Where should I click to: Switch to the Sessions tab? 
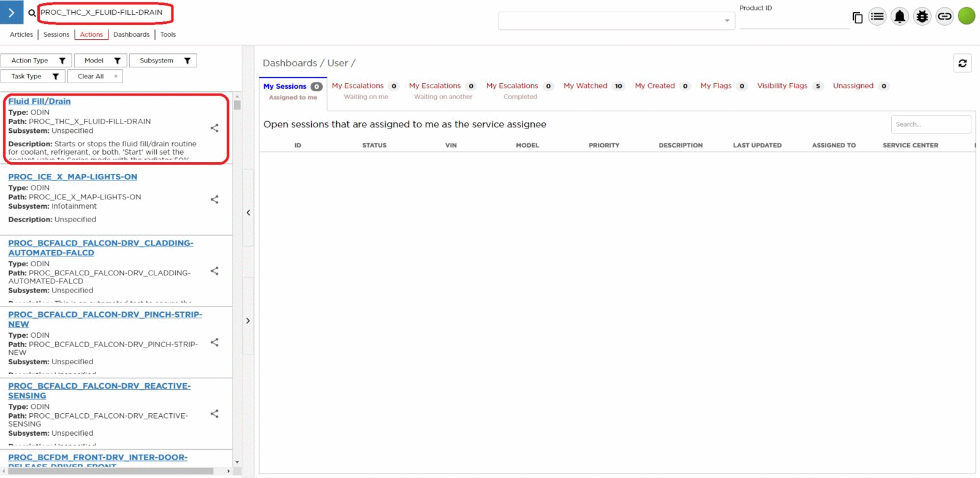coord(56,35)
